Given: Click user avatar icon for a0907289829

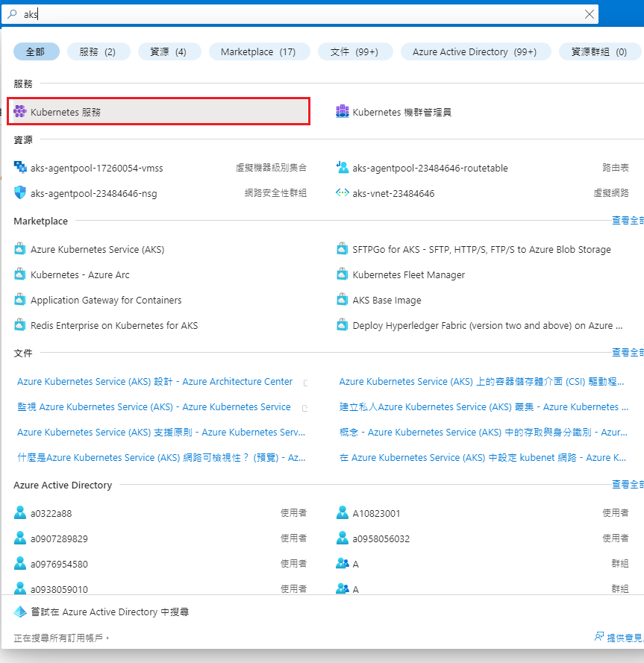Looking at the screenshot, I should point(20,538).
